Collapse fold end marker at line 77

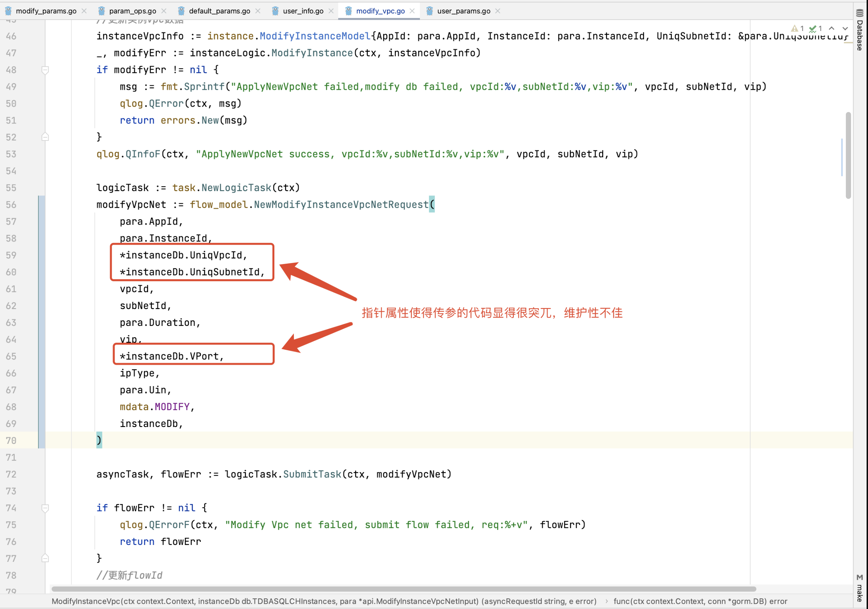coord(45,558)
